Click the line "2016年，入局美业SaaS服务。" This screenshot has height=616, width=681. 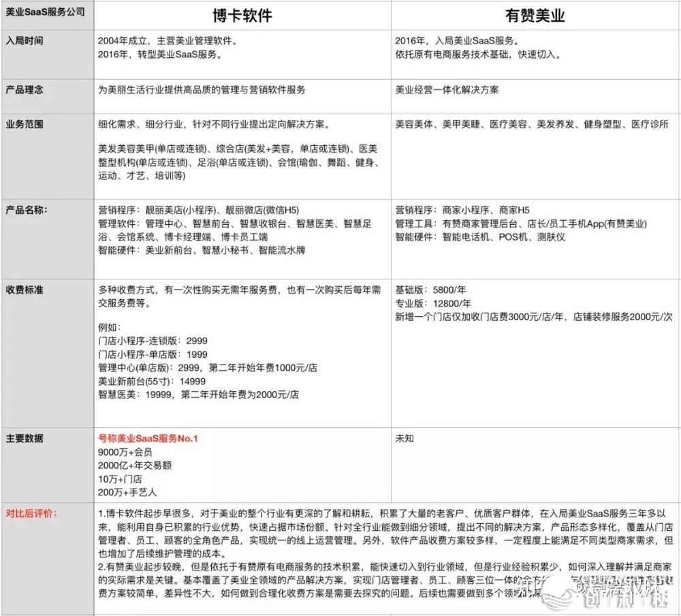[457, 41]
